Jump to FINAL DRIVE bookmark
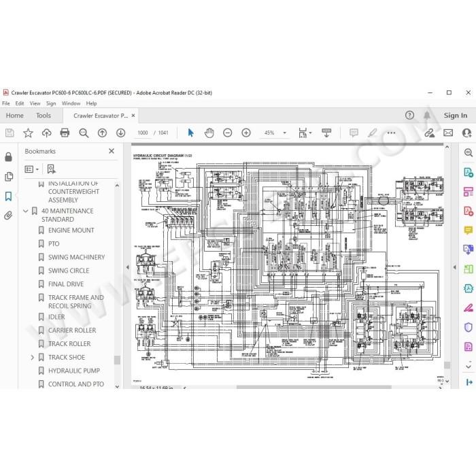476x476 pixels. (66, 284)
